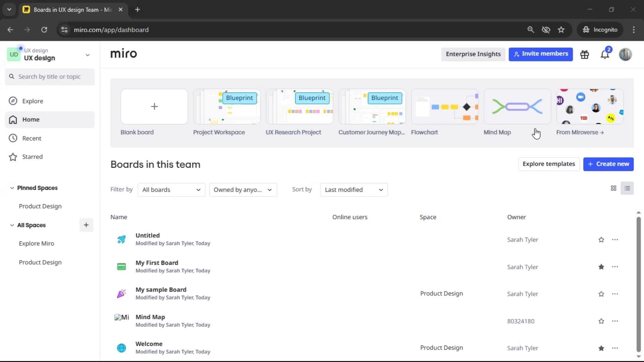Click the board list scrollbar
Screen dimensions: 644x362
click(638, 285)
